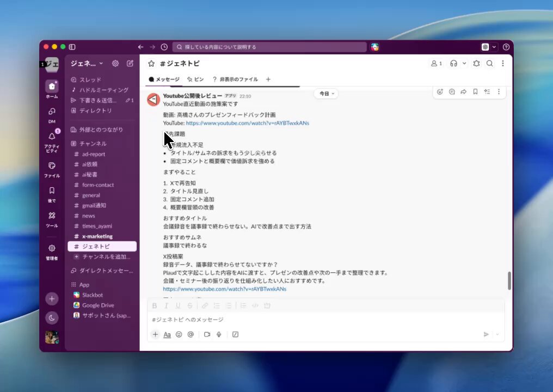Image resolution: width=553 pixels, height=392 pixels.
Task: Go back with the left arrow
Action: point(141,47)
